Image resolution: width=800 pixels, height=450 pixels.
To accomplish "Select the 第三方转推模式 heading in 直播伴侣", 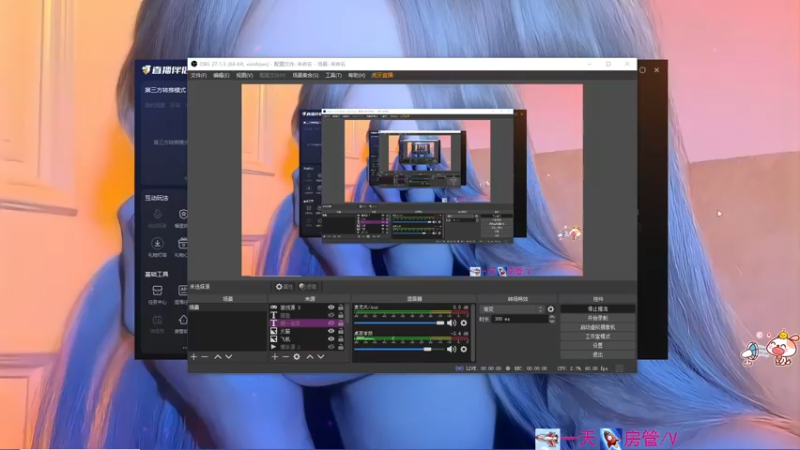I will pos(165,90).
